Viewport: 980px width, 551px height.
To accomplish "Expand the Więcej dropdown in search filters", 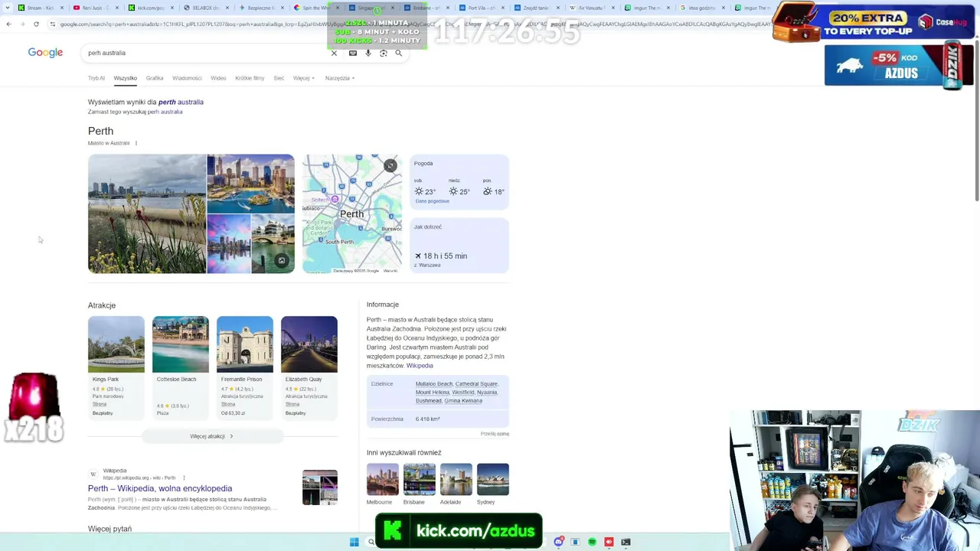I will [x=303, y=78].
